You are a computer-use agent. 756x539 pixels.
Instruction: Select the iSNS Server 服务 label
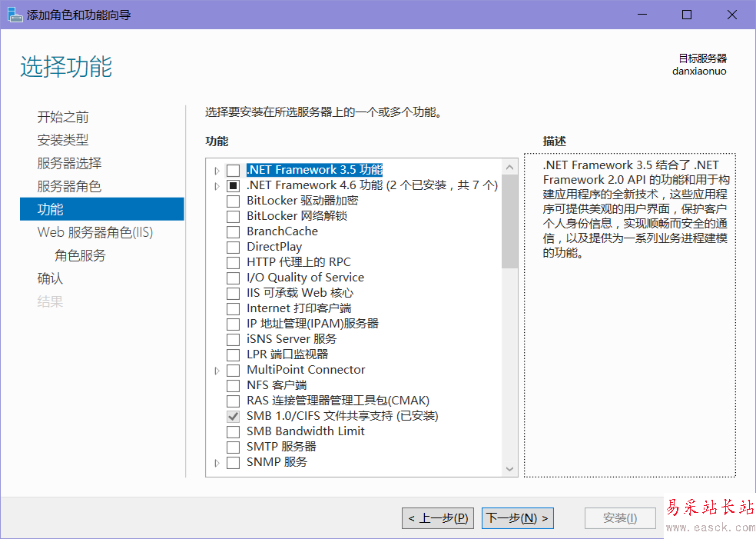pyautogui.click(x=291, y=339)
